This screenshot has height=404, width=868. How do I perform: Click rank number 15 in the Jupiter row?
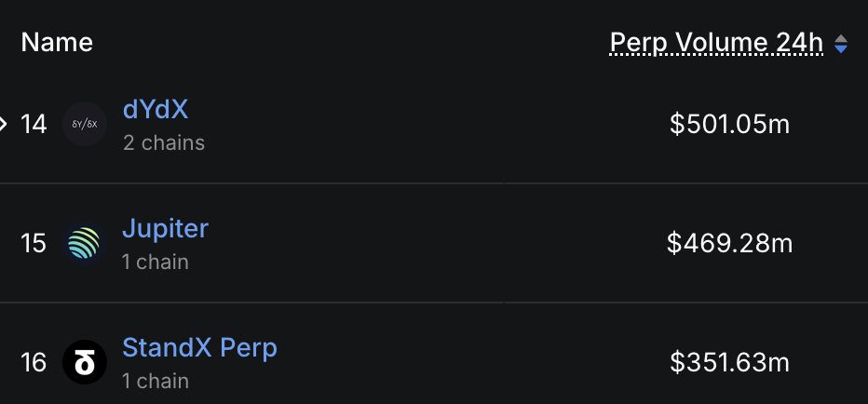pyautogui.click(x=34, y=244)
